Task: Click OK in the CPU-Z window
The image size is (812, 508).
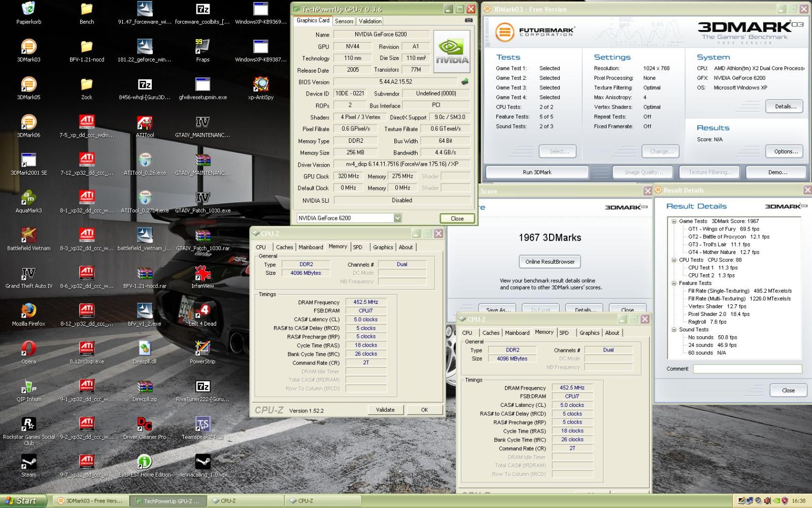Action: [x=424, y=410]
